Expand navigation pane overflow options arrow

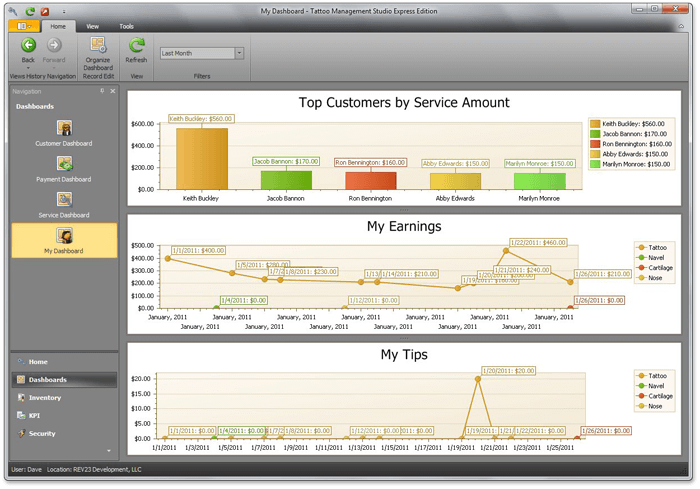[x=108, y=451]
